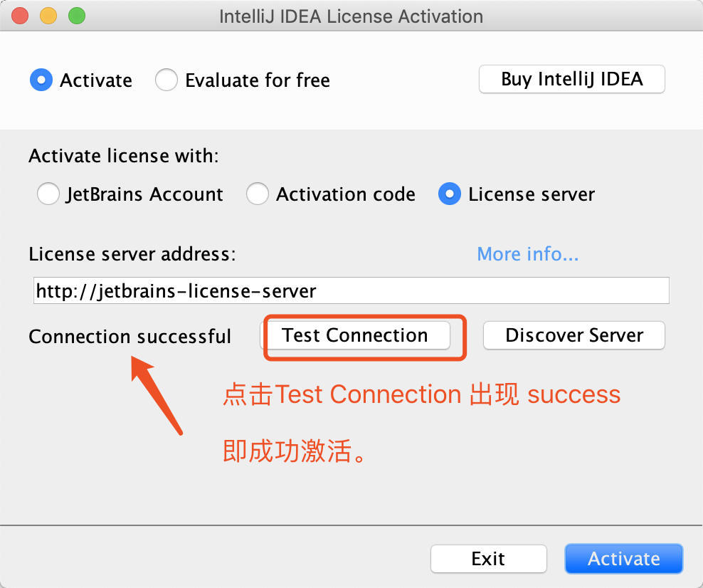Viewport: 703px width, 588px height.
Task: Select the License server radio button
Action: (450, 194)
